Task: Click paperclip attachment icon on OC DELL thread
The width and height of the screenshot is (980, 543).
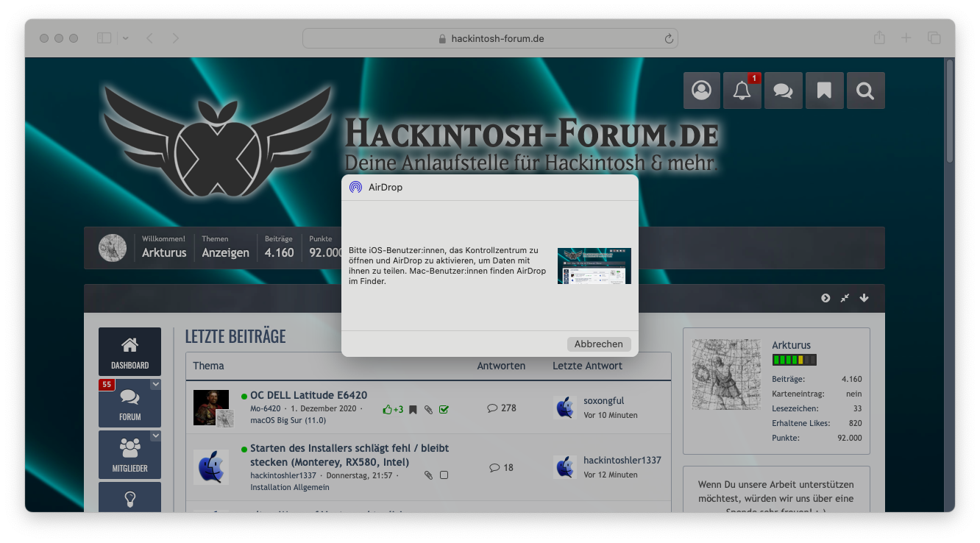Action: pos(428,410)
